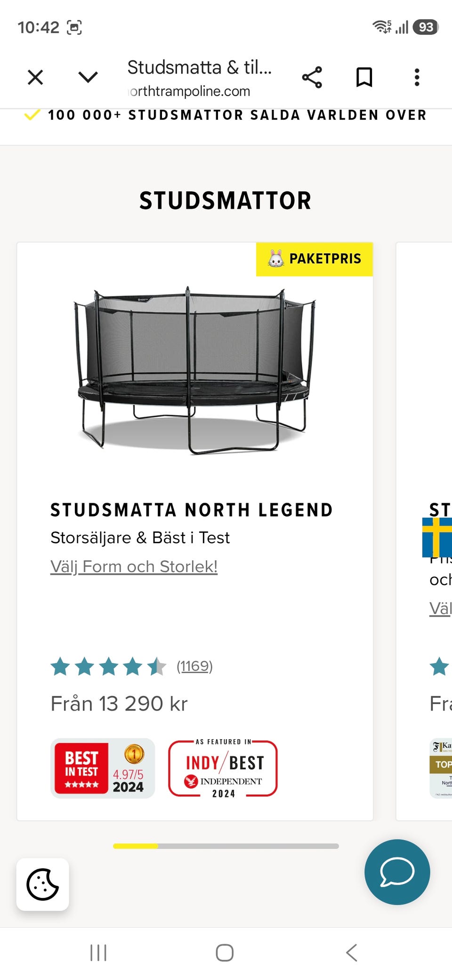Tap the Android back arrow
452x980 pixels.
pyautogui.click(x=351, y=953)
